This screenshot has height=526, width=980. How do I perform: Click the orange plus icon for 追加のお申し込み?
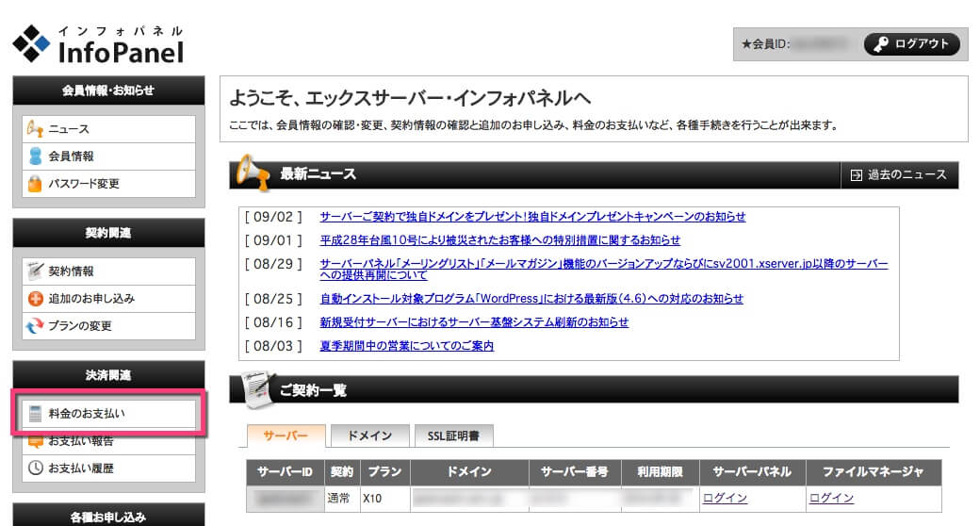click(x=36, y=298)
